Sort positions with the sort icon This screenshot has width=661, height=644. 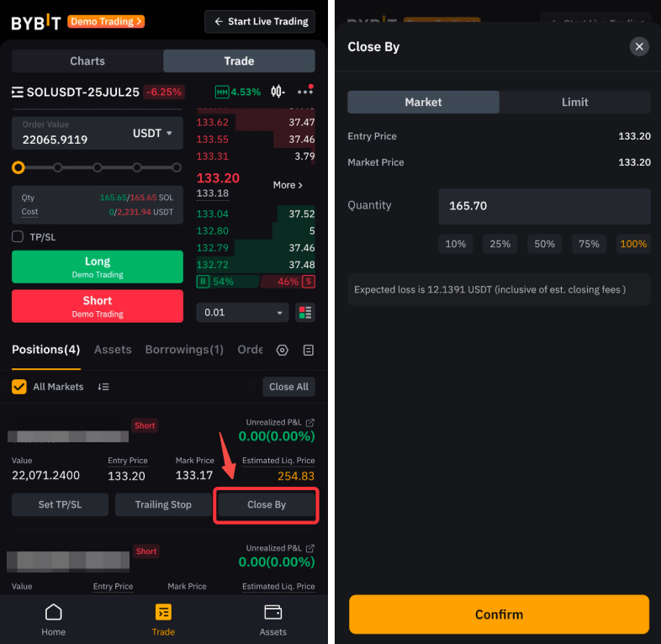coord(103,387)
